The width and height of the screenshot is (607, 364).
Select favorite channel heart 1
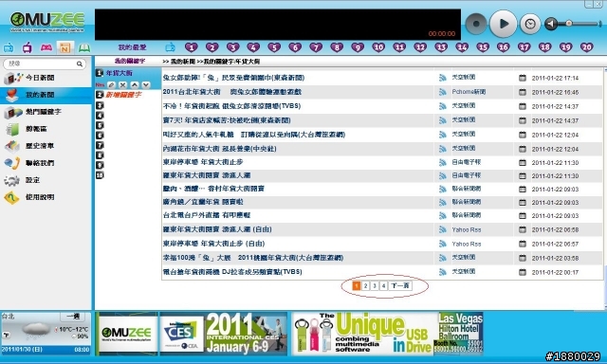[192, 47]
